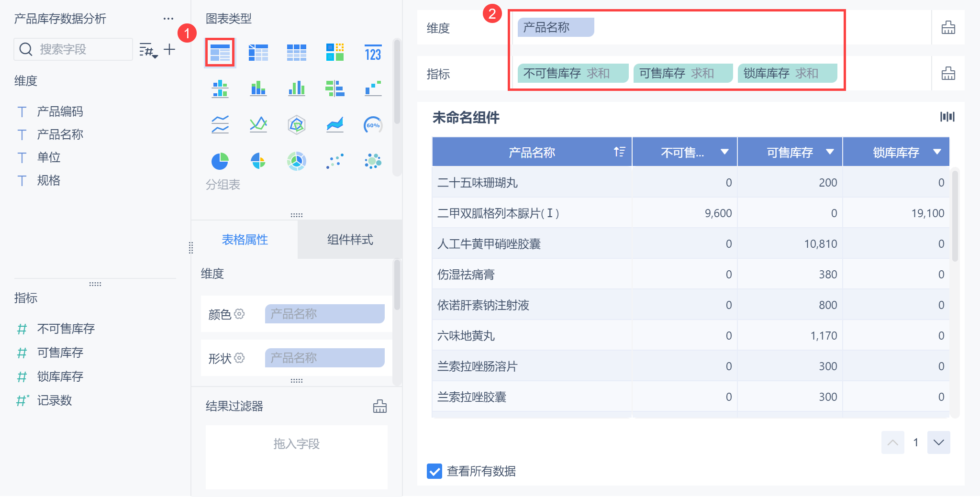Open the 可售库存 column dropdown arrow
Image resolution: width=980 pixels, height=497 pixels.
[x=830, y=152]
